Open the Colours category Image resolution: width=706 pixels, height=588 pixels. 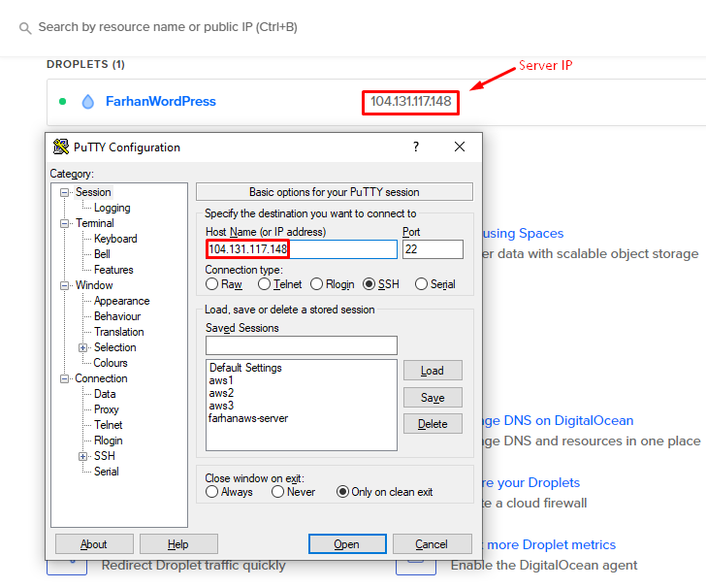click(111, 363)
